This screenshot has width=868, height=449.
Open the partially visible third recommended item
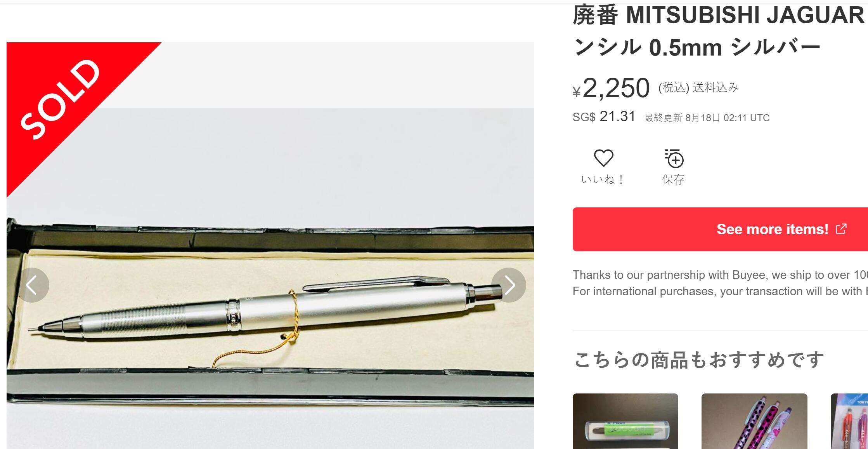[x=849, y=421]
